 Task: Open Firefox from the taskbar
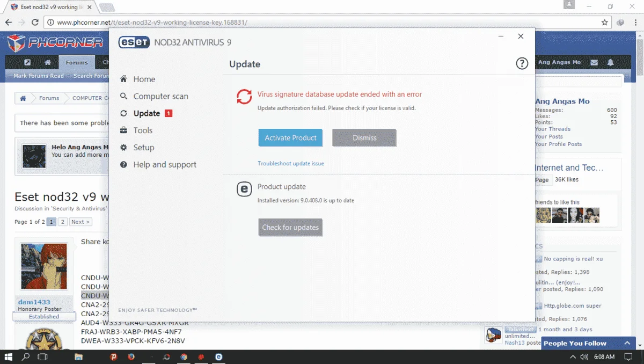[131, 356]
